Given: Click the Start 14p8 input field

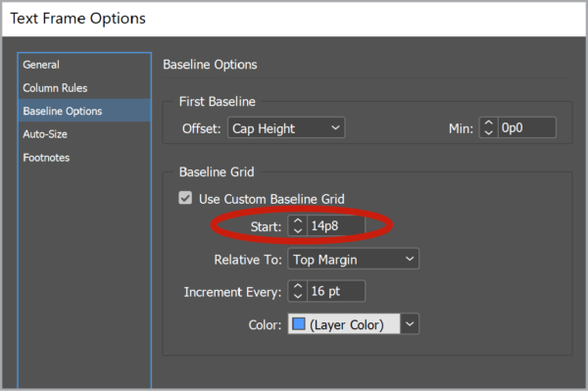Looking at the screenshot, I should (335, 225).
